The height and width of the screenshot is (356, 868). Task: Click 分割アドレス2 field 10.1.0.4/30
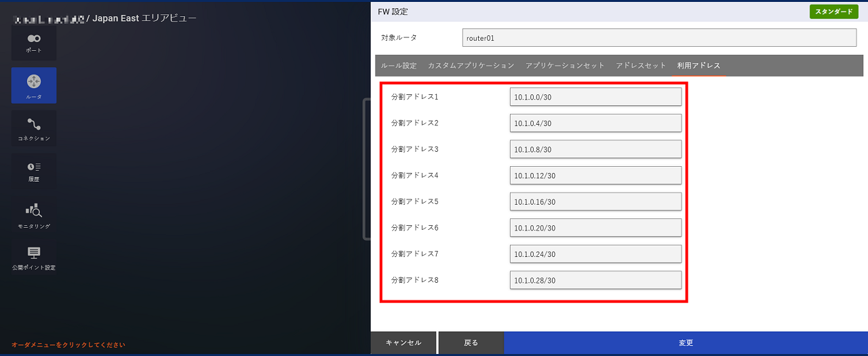tap(595, 123)
